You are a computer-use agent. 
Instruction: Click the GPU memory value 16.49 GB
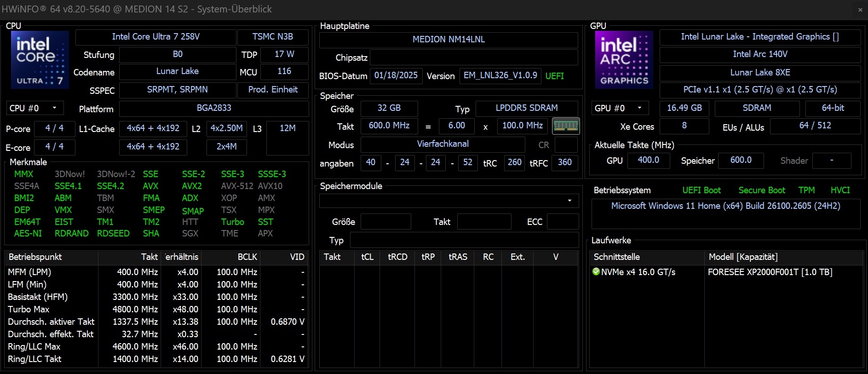[684, 108]
